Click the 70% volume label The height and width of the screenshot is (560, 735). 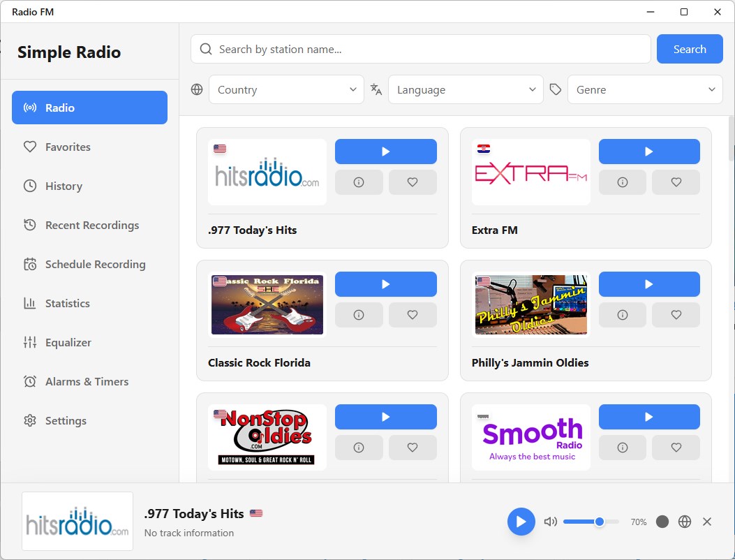pyautogui.click(x=638, y=522)
